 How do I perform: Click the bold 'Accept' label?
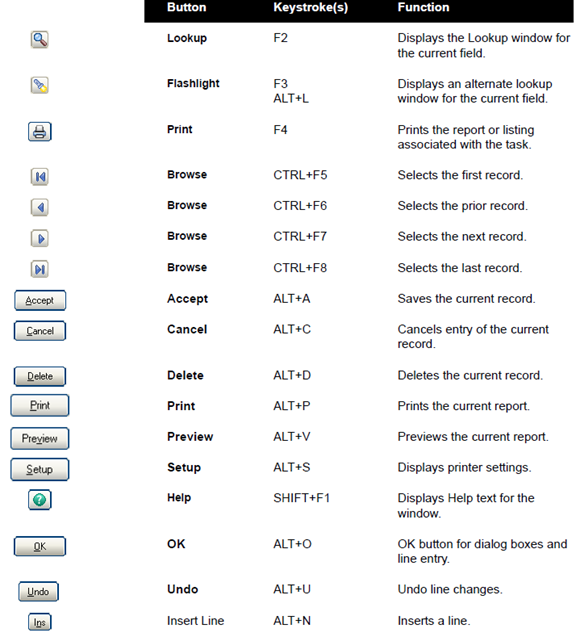187,299
